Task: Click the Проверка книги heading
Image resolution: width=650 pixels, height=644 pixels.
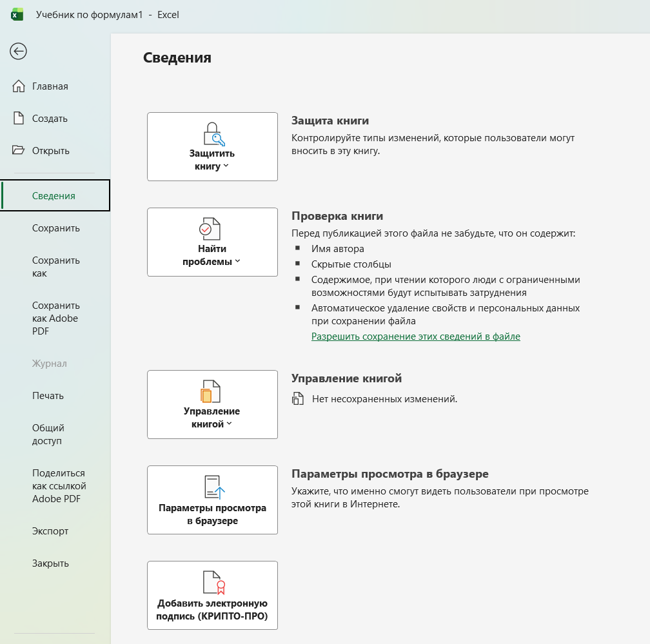Action: 337,216
